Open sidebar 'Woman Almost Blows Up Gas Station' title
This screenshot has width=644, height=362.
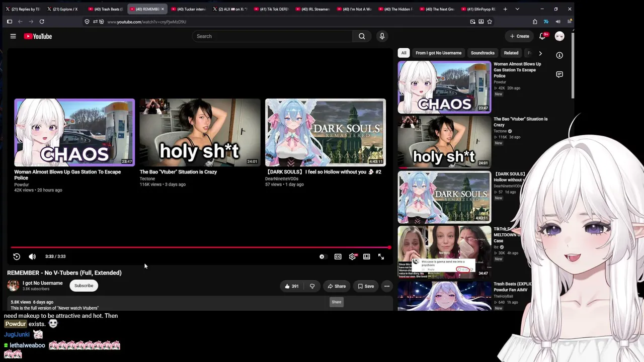click(x=517, y=70)
